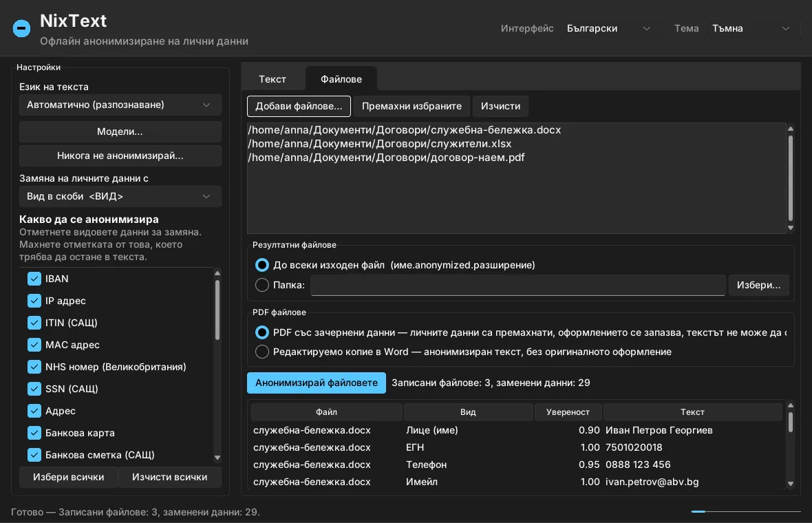Image resolution: width=812 pixels, height=523 pixels.
Task: Sort by the Увереност column header
Action: (x=568, y=412)
